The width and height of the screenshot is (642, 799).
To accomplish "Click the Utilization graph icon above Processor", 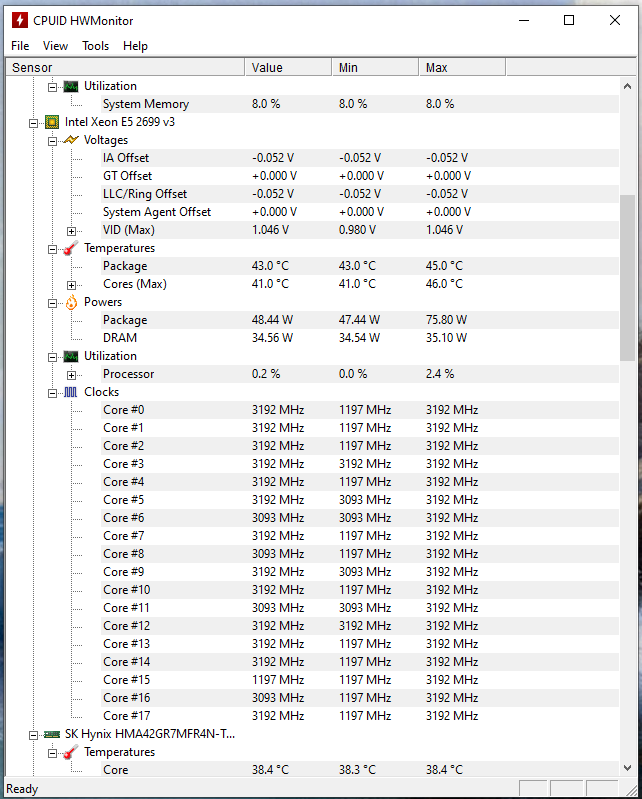I will pos(71,356).
